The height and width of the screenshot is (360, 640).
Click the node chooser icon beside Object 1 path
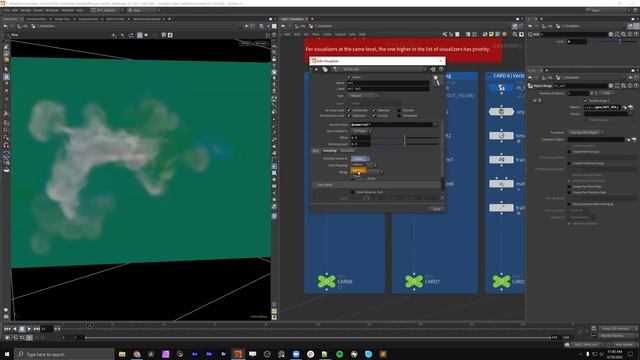pyautogui.click(x=631, y=107)
